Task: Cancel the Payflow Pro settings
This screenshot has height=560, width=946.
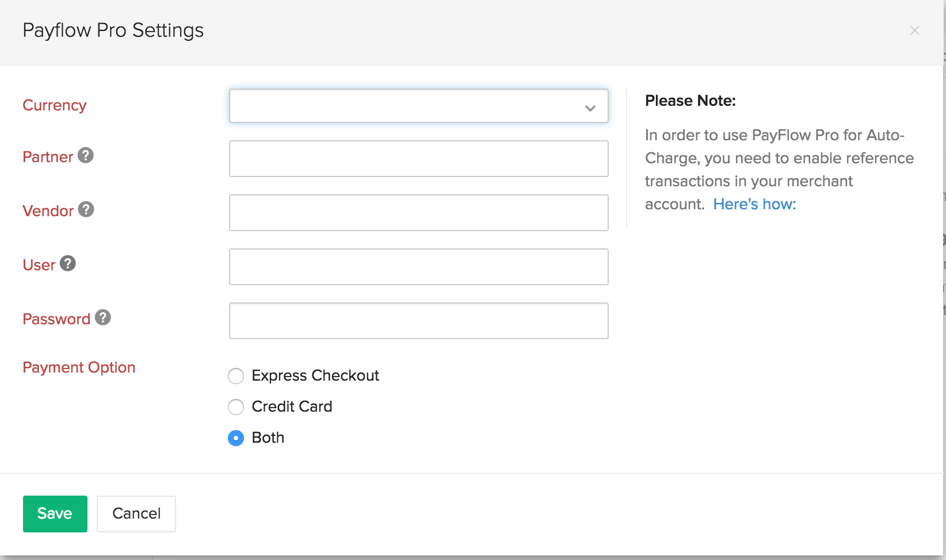Action: coord(136,513)
